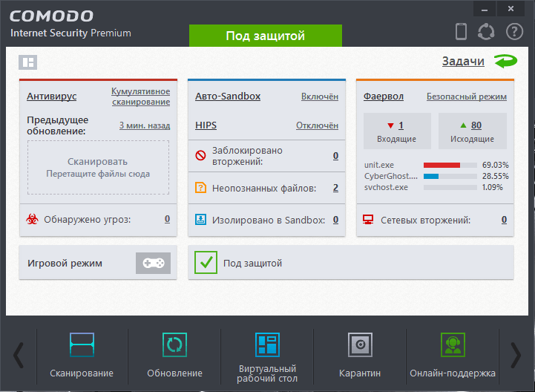Click the CyberGhost process name
The width and height of the screenshot is (535, 392).
tap(390, 176)
